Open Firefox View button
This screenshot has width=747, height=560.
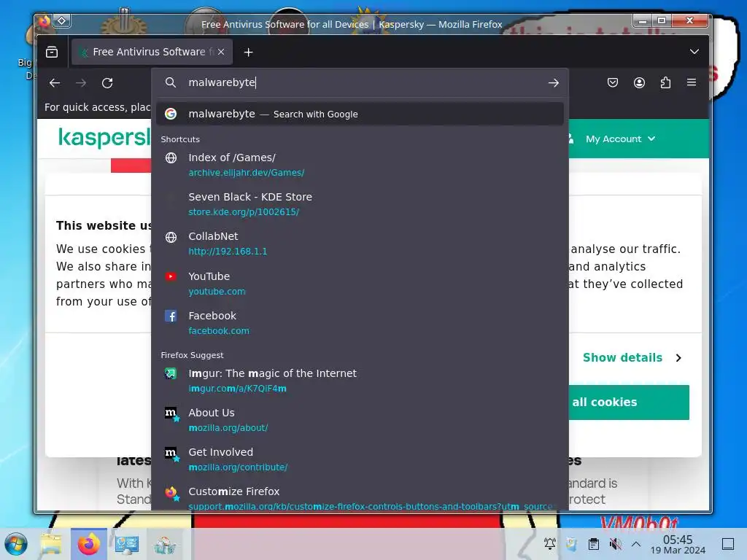click(x=52, y=52)
